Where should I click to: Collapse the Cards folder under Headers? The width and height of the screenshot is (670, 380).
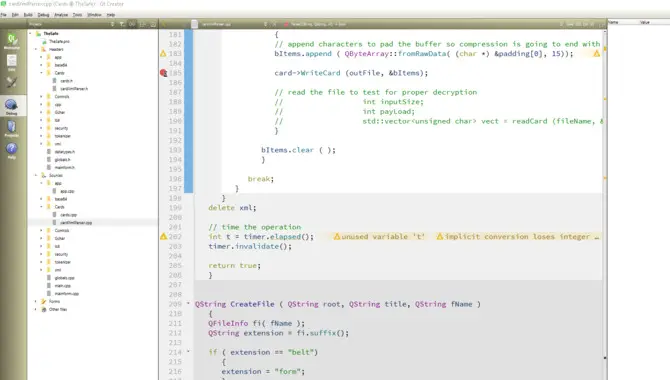pos(41,73)
